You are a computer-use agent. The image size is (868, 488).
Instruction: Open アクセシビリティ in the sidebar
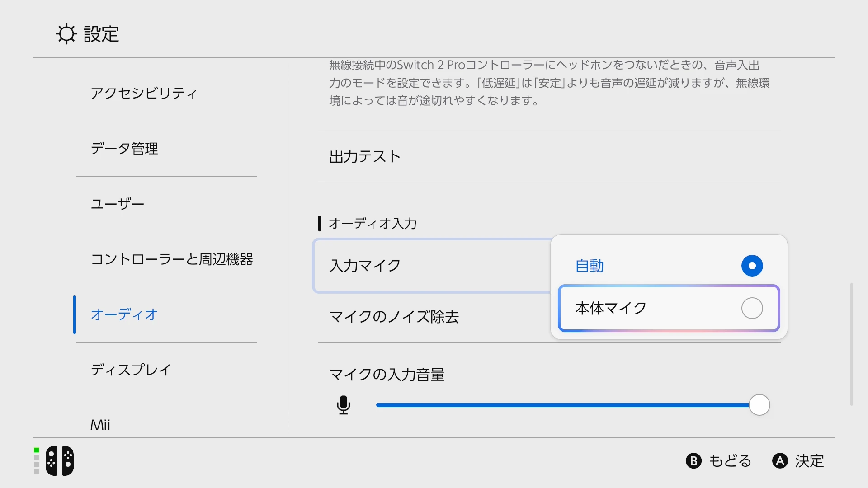click(x=144, y=93)
